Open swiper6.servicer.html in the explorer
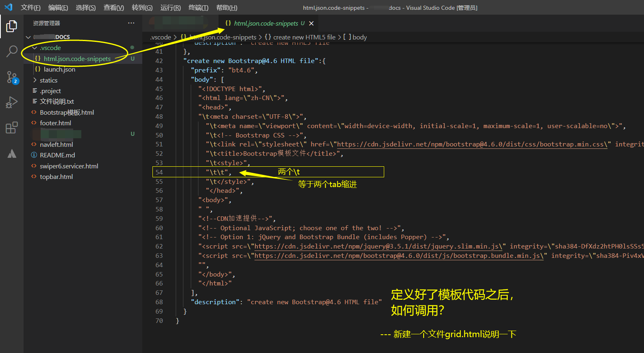This screenshot has width=644, height=353. point(69,166)
